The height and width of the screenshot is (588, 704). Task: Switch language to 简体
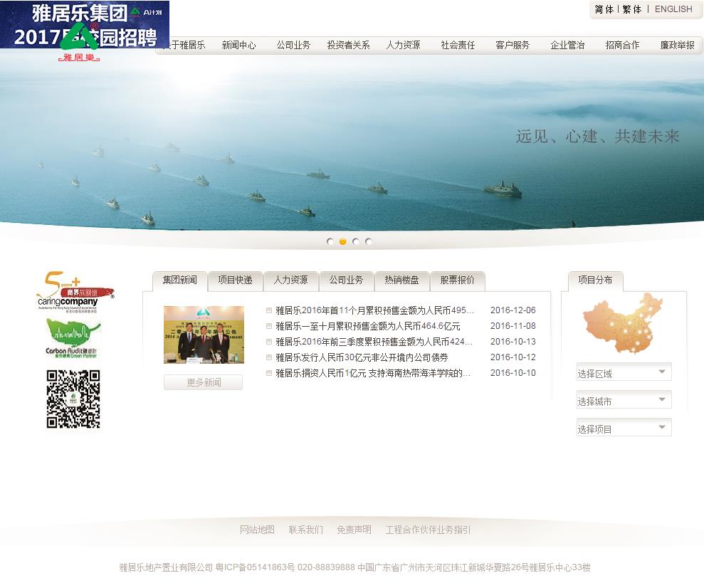604,9
